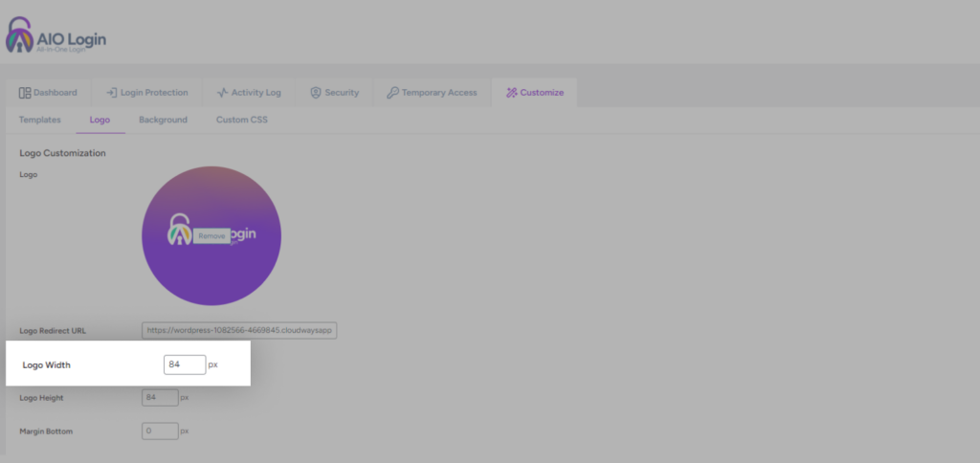
Task: Click the Temporary Access key icon
Action: tap(392, 93)
